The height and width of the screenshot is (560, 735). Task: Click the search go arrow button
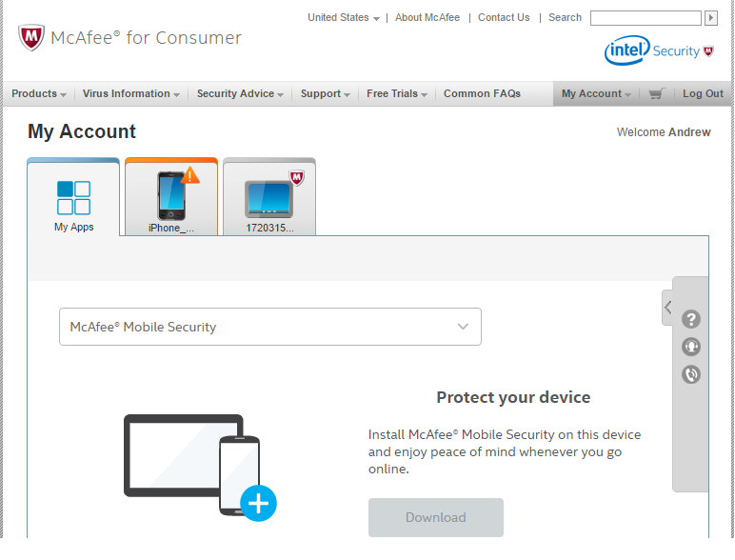click(x=711, y=18)
